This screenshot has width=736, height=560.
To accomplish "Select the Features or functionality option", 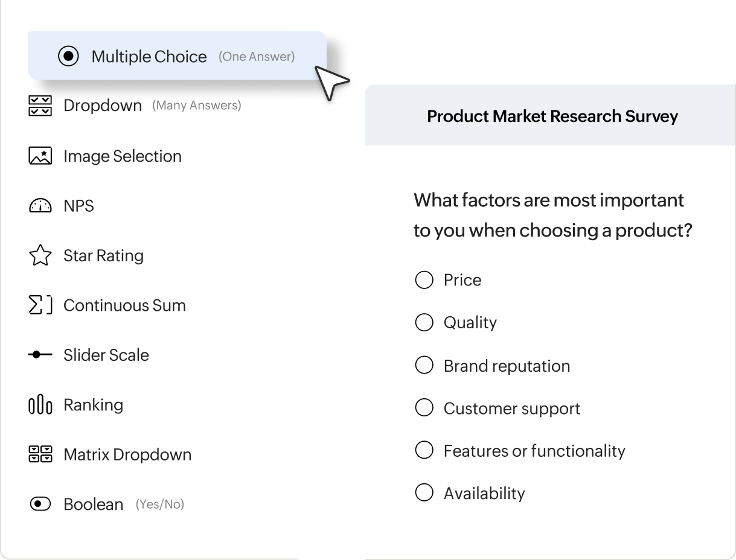I will [x=534, y=450].
